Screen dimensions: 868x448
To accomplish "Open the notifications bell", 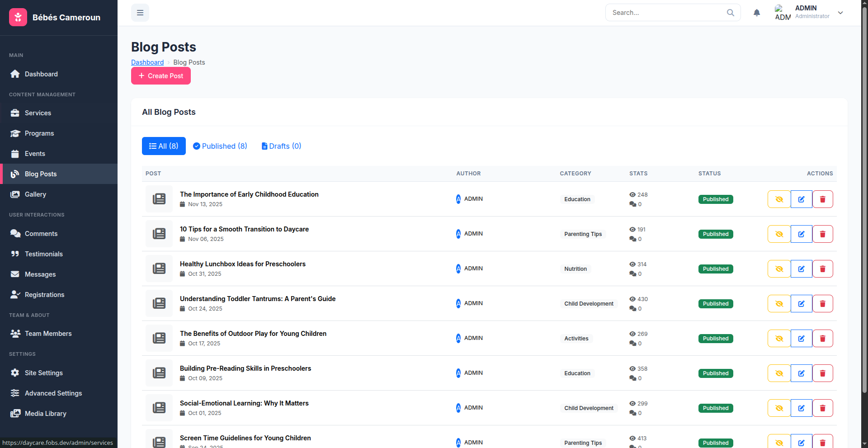I will pos(757,13).
